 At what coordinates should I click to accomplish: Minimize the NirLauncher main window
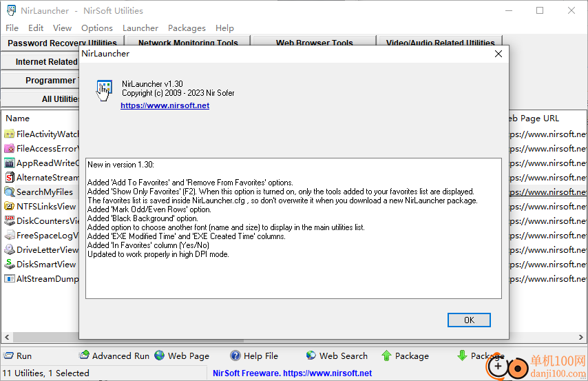[509, 10]
